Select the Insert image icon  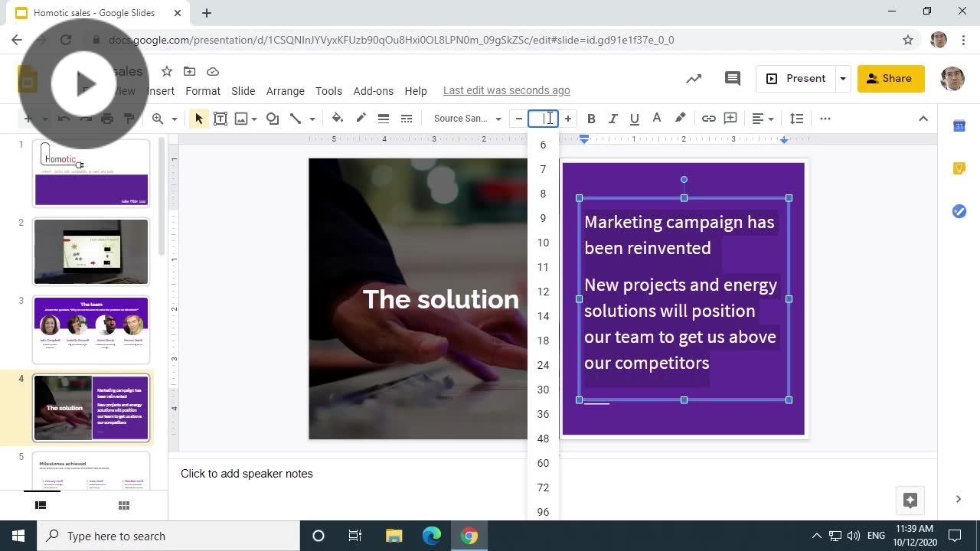pyautogui.click(x=241, y=118)
